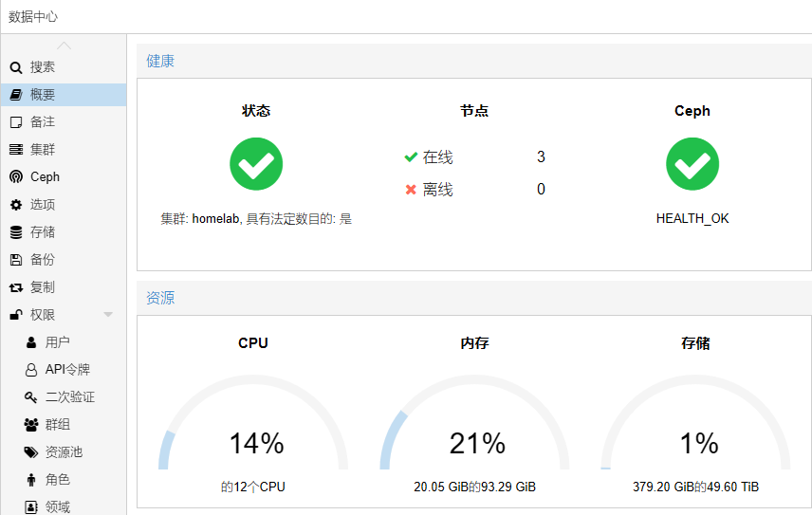Collapse the Permissions (权限) submenu arrow
The width and height of the screenshot is (812, 515).
pos(108,315)
